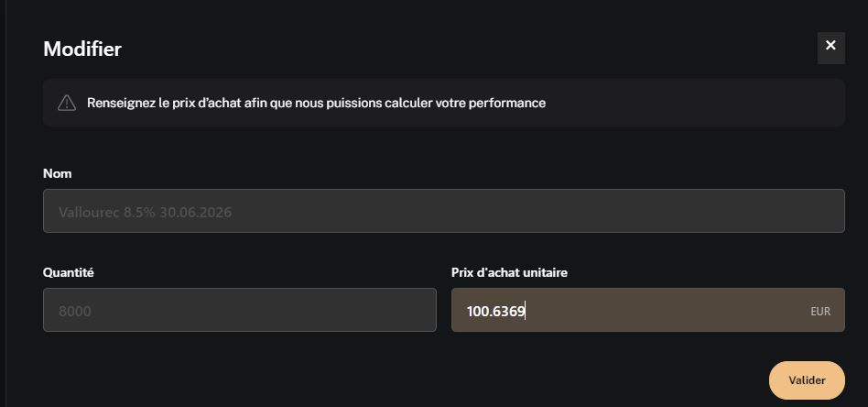Viewport: 868px width, 407px height.
Task: Click the Nom field label
Action: point(58,173)
